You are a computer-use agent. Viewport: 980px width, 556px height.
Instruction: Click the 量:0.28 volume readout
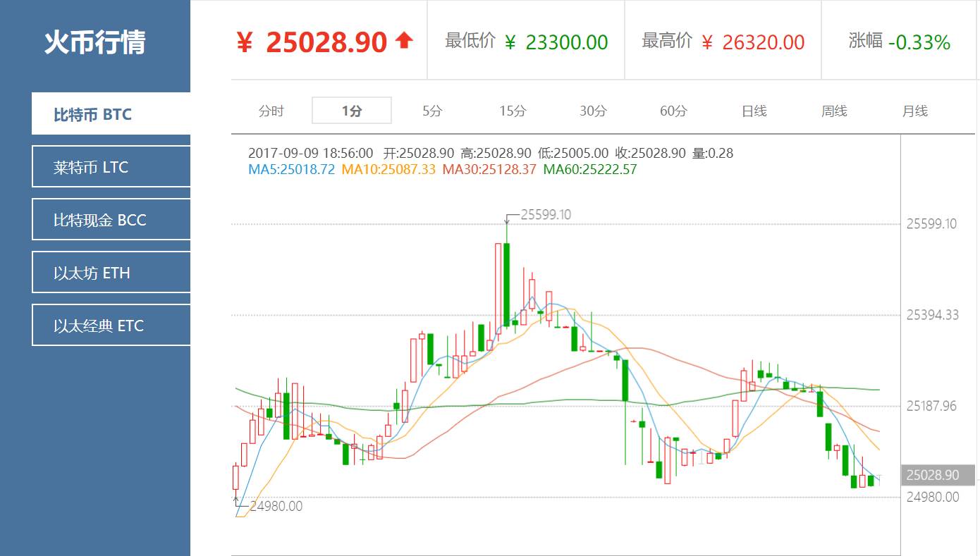pyautogui.click(x=713, y=153)
